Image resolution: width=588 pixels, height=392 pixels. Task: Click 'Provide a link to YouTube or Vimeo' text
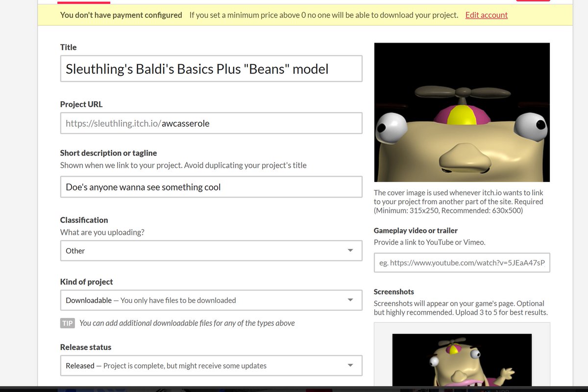(x=429, y=242)
